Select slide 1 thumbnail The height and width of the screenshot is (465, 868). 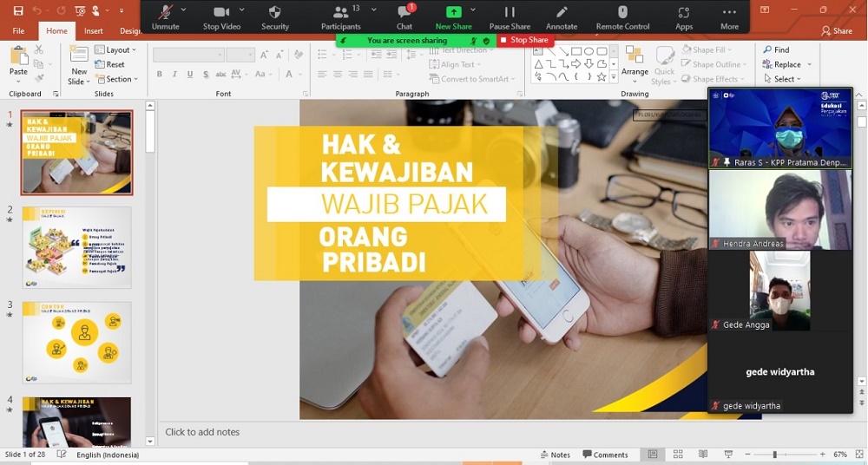[x=77, y=152]
